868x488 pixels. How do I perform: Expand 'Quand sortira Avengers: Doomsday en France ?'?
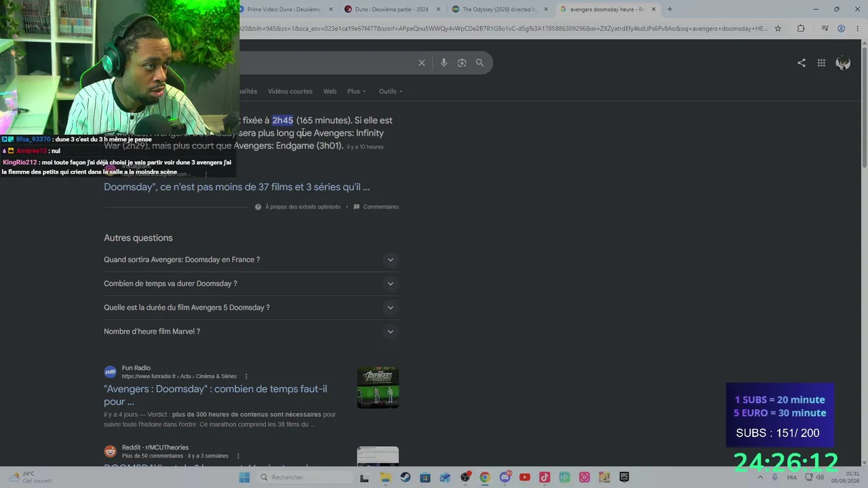[251, 260]
